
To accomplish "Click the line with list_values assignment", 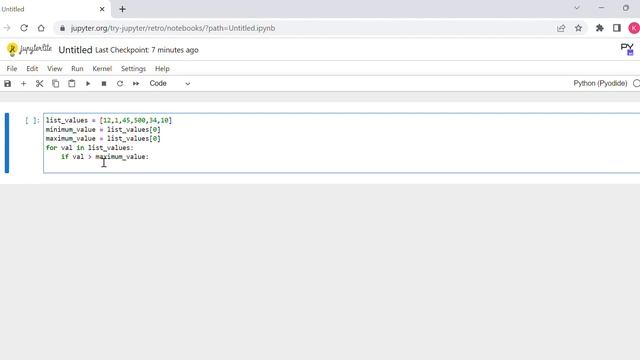I will 109,120.
